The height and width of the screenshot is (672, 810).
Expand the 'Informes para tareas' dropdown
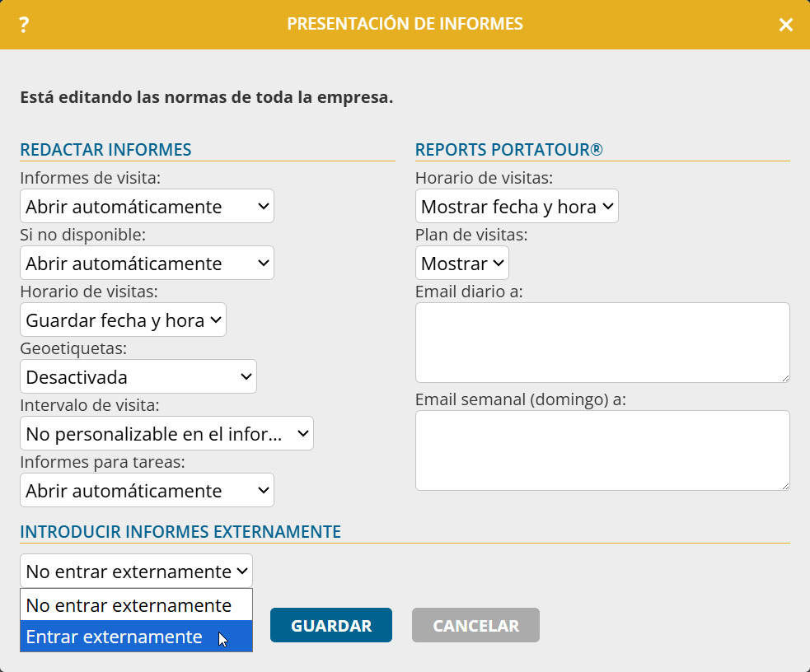(147, 490)
